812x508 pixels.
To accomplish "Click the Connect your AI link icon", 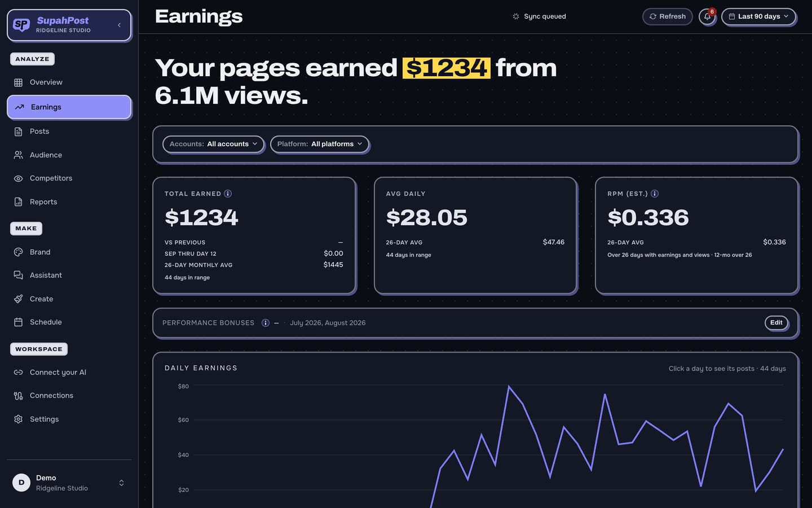I will [x=19, y=373].
